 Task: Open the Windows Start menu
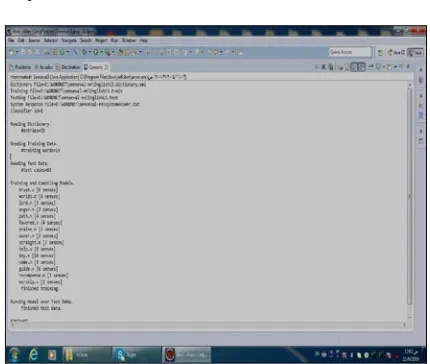pos(14,354)
